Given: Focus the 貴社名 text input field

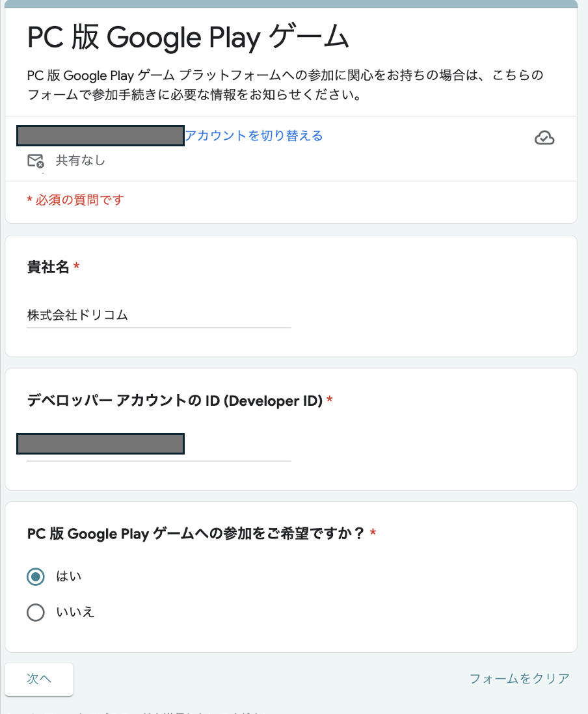Looking at the screenshot, I should [x=159, y=316].
